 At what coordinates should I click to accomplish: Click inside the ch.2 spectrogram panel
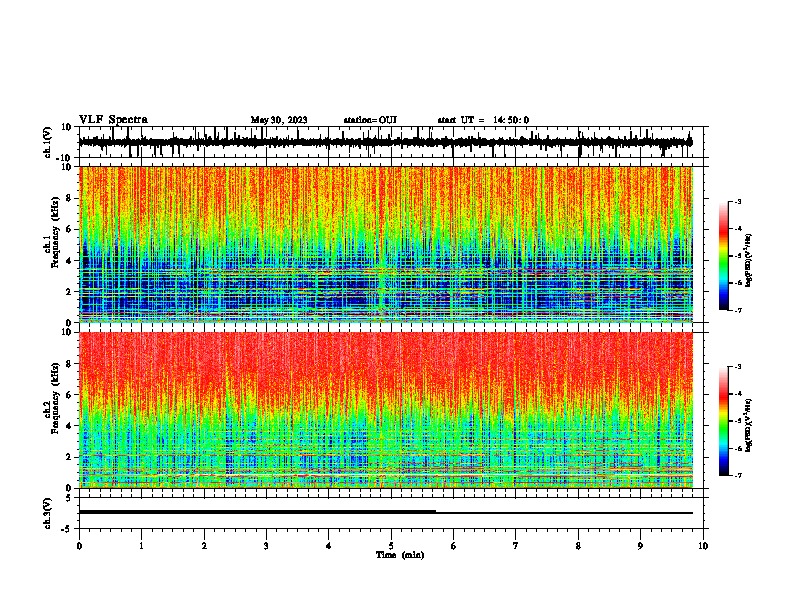[386, 410]
